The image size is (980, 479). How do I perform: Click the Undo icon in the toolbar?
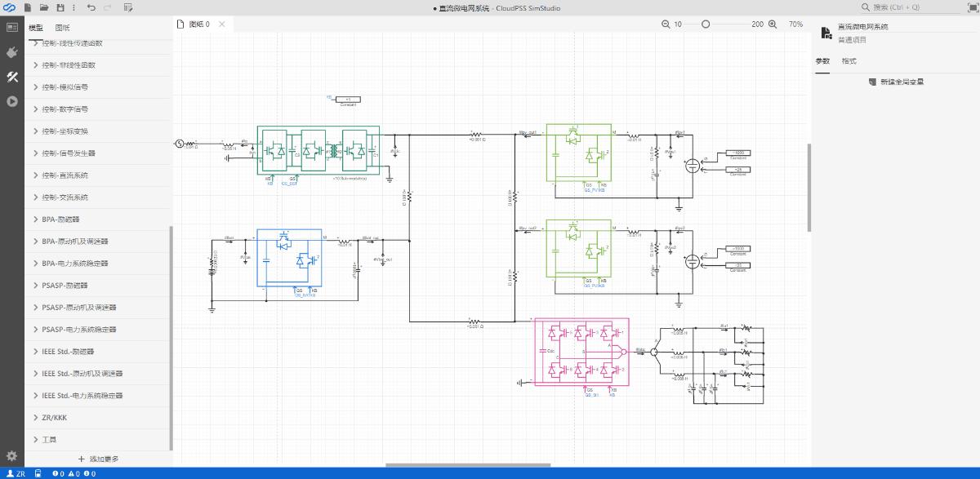91,7
